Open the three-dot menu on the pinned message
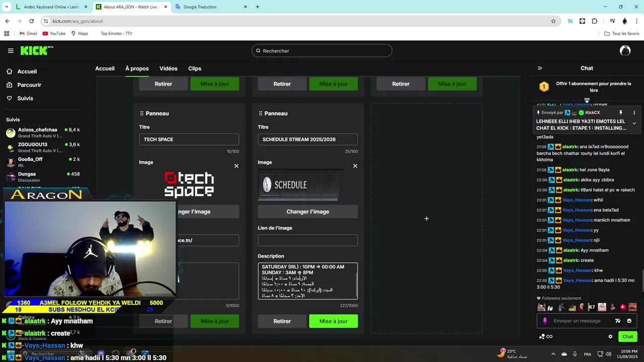644x362 pixels. 634,113
